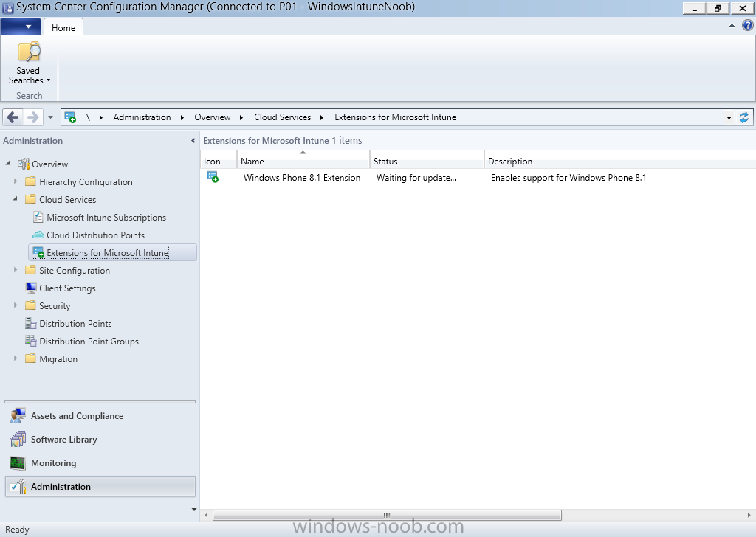Image resolution: width=756 pixels, height=537 pixels.
Task: Click the Cloud Distribution Points cloud icon
Action: click(x=38, y=235)
